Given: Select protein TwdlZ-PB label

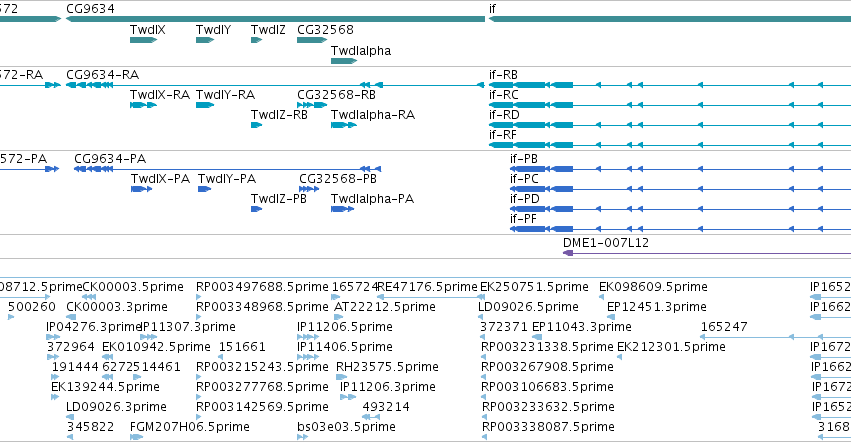Looking at the screenshot, I should [278, 199].
